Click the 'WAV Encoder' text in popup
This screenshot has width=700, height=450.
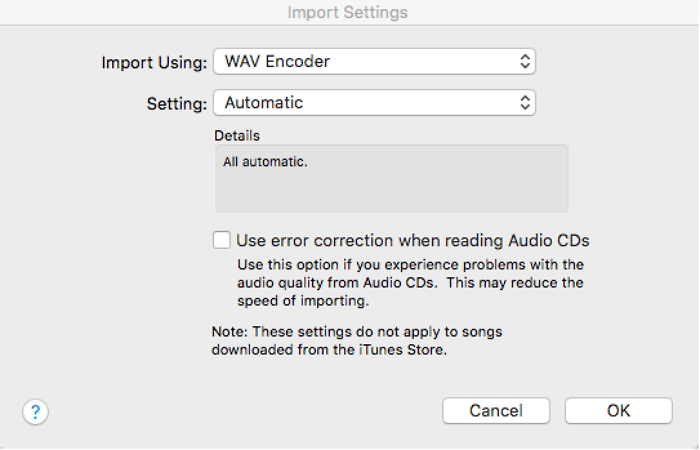click(277, 62)
